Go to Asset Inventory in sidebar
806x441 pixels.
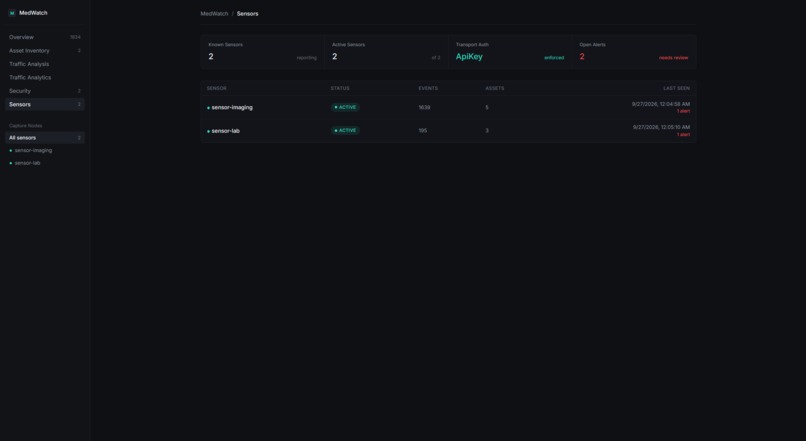point(45,50)
